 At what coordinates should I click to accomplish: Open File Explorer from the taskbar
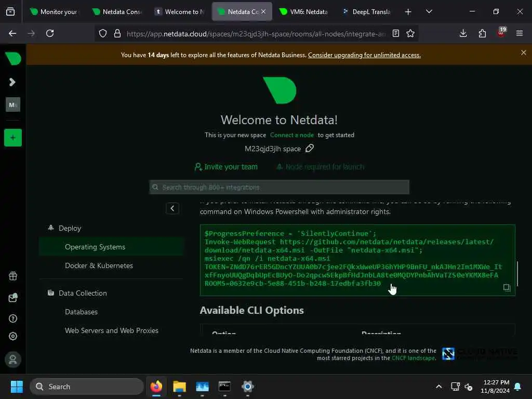(x=179, y=387)
